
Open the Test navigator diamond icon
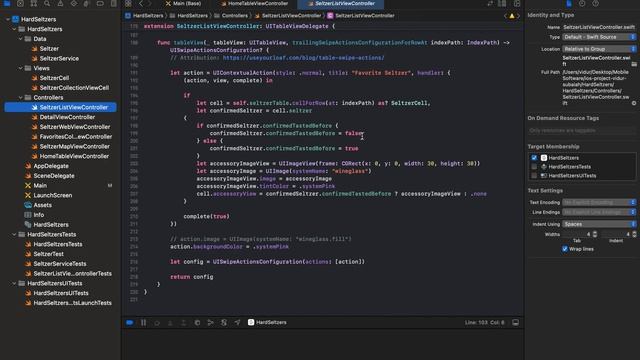(73, 3)
